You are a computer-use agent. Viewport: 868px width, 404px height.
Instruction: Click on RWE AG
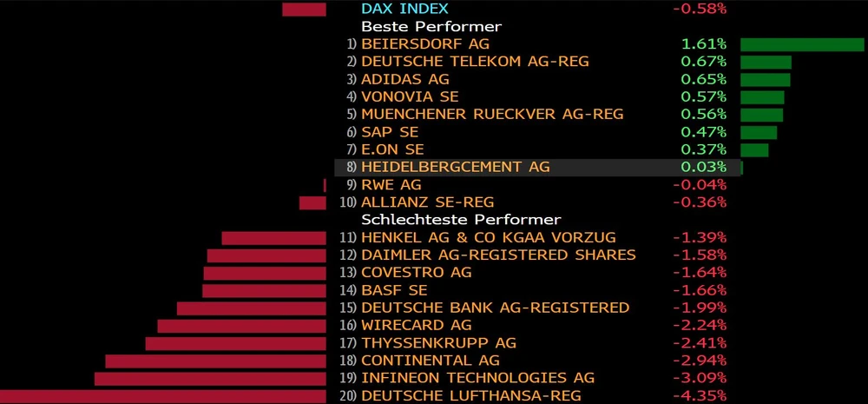coord(391,184)
